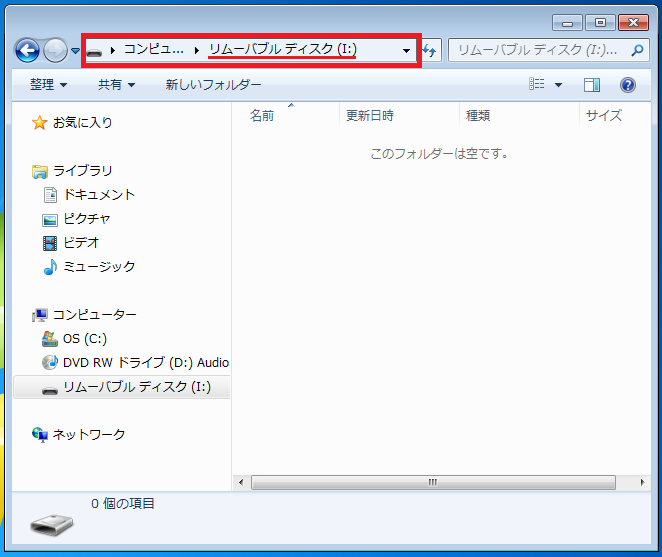Screen dimensions: 662x557
Task: Open the address bar history dropdown
Action: pyautogui.click(x=406, y=51)
